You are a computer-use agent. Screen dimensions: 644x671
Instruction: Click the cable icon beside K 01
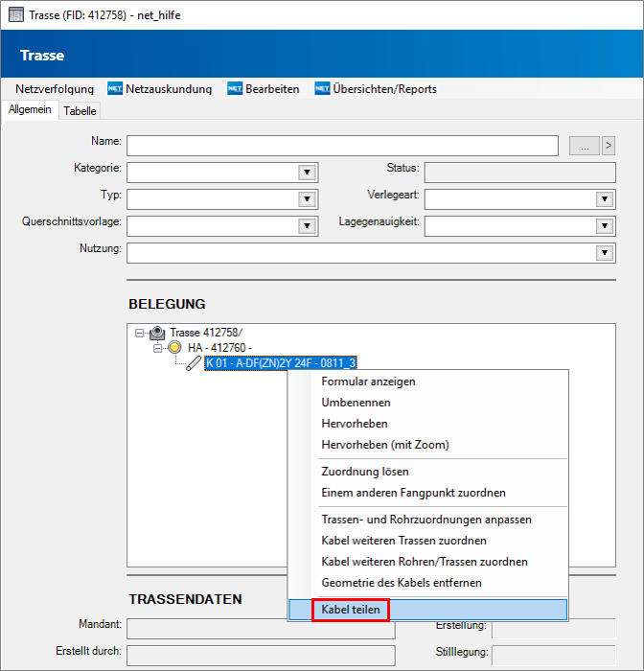[194, 362]
